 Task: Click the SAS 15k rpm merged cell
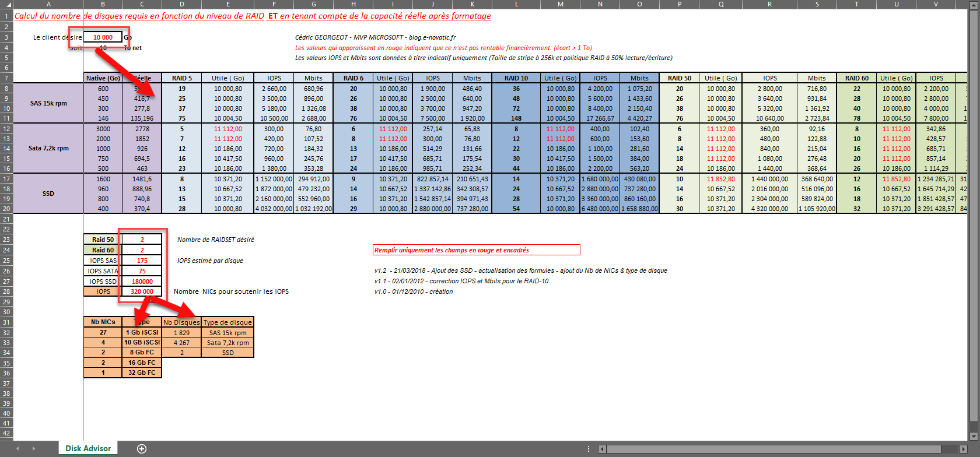click(48, 103)
